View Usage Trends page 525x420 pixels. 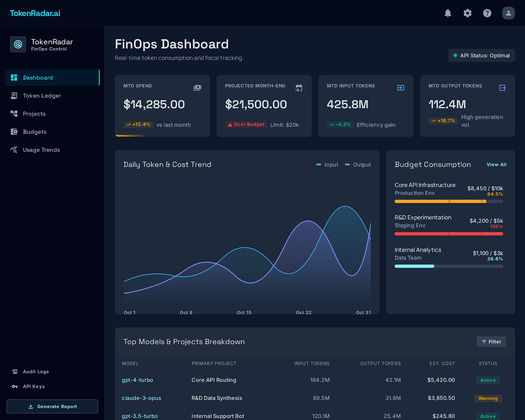[x=52, y=150]
